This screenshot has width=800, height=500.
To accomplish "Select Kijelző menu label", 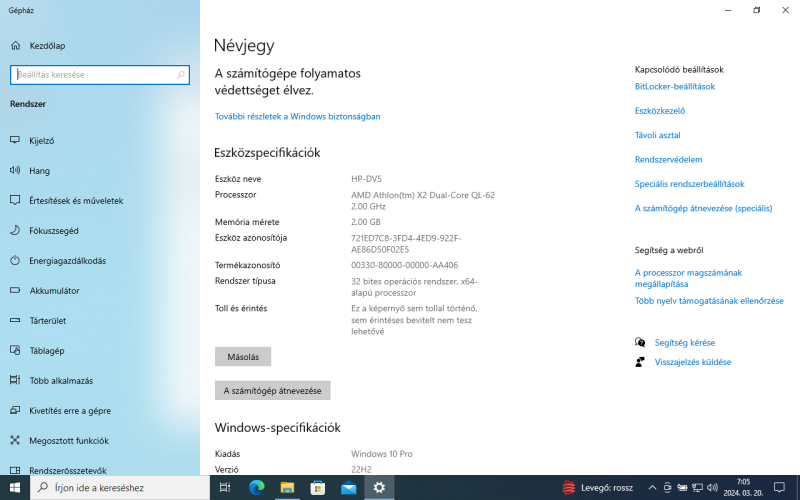I will pyautogui.click(x=41, y=140).
